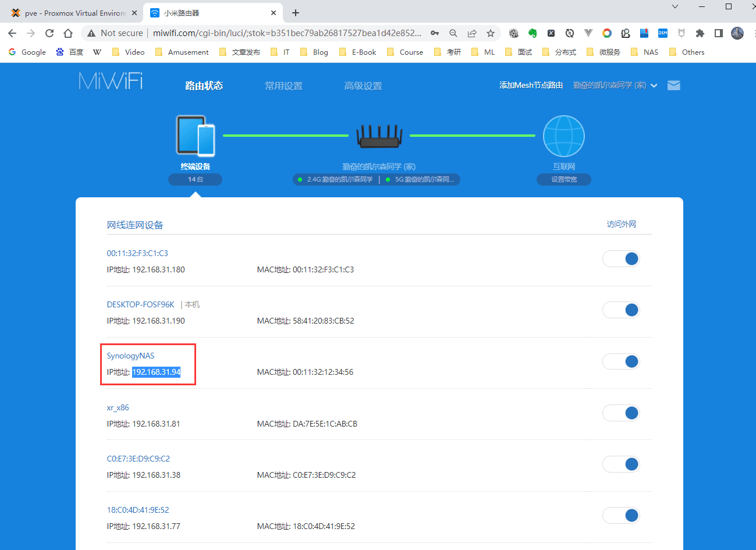Open the DESKTOP-FOSF96K device link
This screenshot has width=756, height=550.
click(140, 304)
